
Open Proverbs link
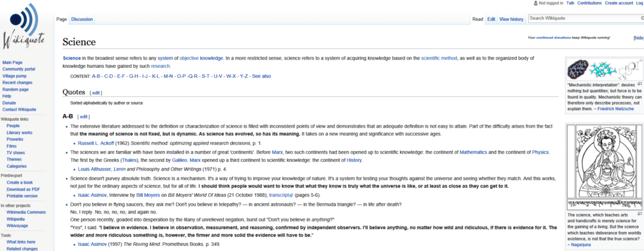(x=15, y=139)
